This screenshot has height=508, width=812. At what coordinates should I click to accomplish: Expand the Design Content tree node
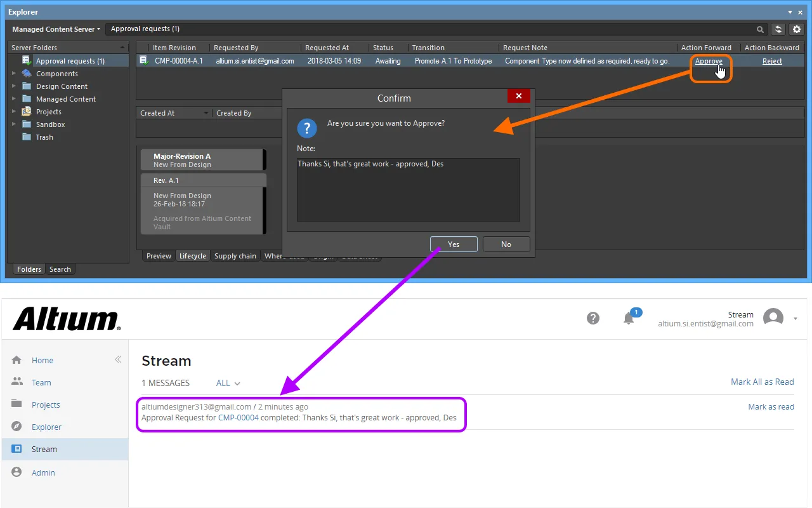coord(14,86)
